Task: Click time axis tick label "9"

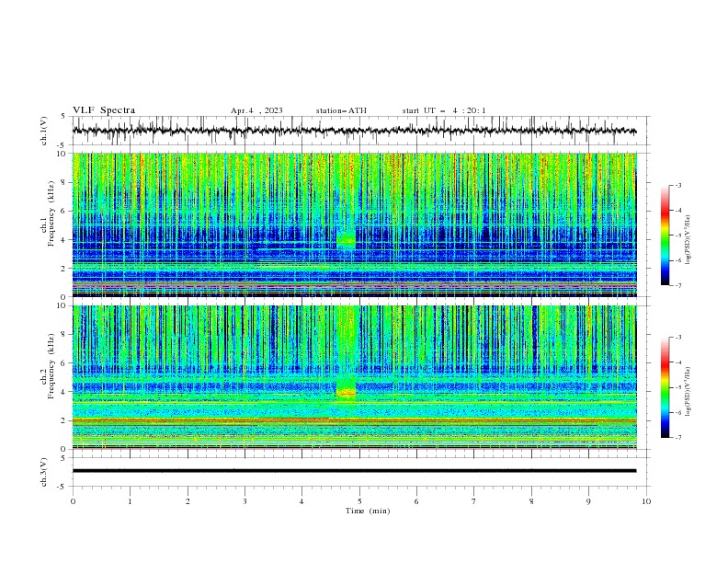Action: point(588,501)
